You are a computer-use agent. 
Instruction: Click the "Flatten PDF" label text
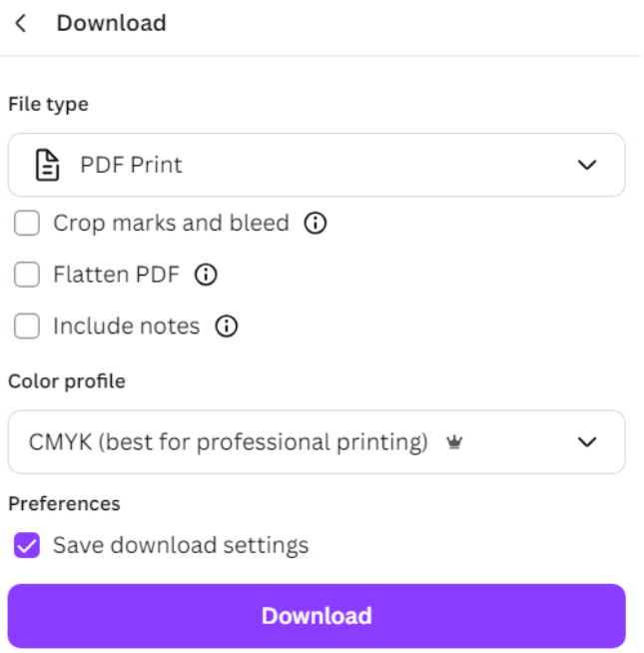pyautogui.click(x=116, y=275)
